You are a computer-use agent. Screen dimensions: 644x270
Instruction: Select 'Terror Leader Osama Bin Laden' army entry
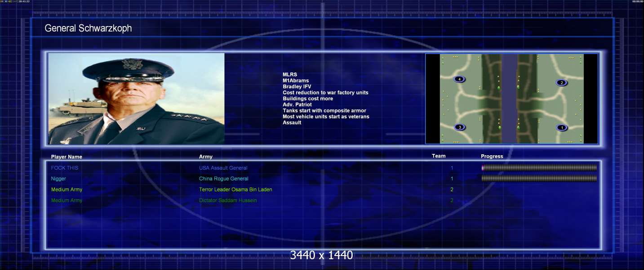tap(235, 189)
